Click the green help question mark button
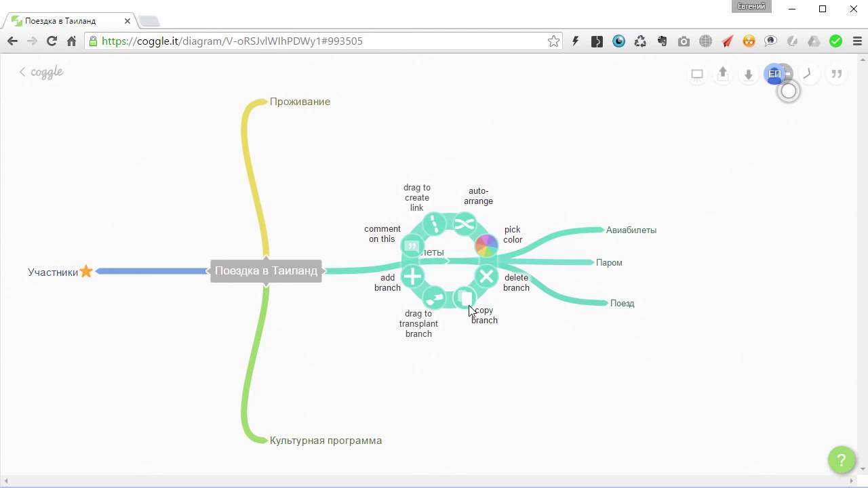The width and height of the screenshot is (868, 488). (842, 460)
